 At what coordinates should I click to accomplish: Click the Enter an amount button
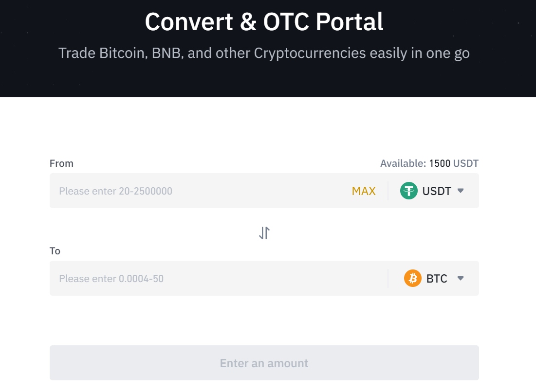pyautogui.click(x=264, y=363)
